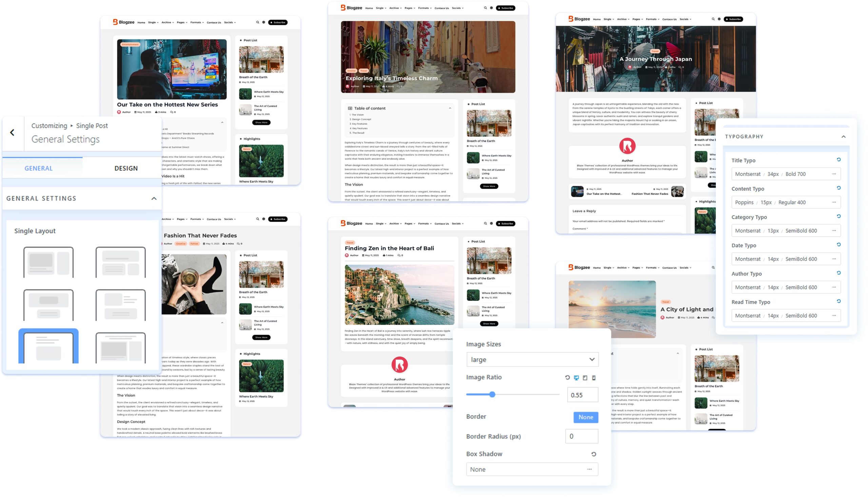The image size is (868, 498).
Task: Open the Content Typo options ellipsis
Action: coord(834,202)
